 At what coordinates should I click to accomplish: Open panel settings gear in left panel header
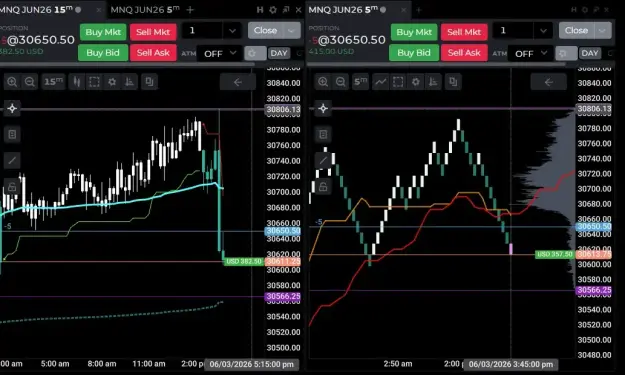point(273,10)
